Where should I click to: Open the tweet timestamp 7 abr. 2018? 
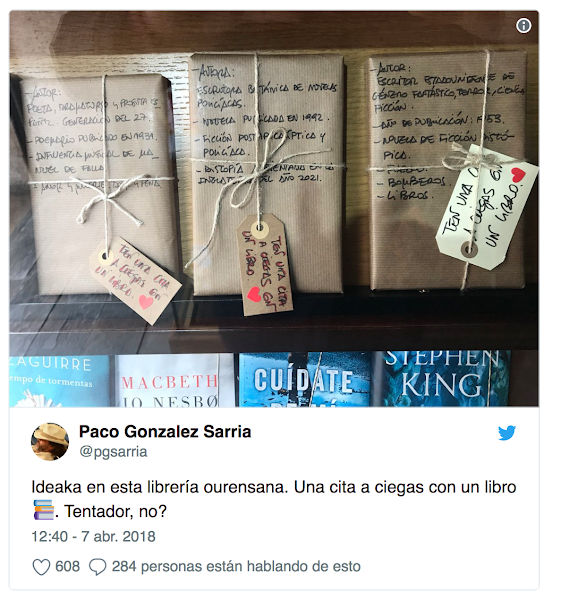pyautogui.click(x=93, y=536)
